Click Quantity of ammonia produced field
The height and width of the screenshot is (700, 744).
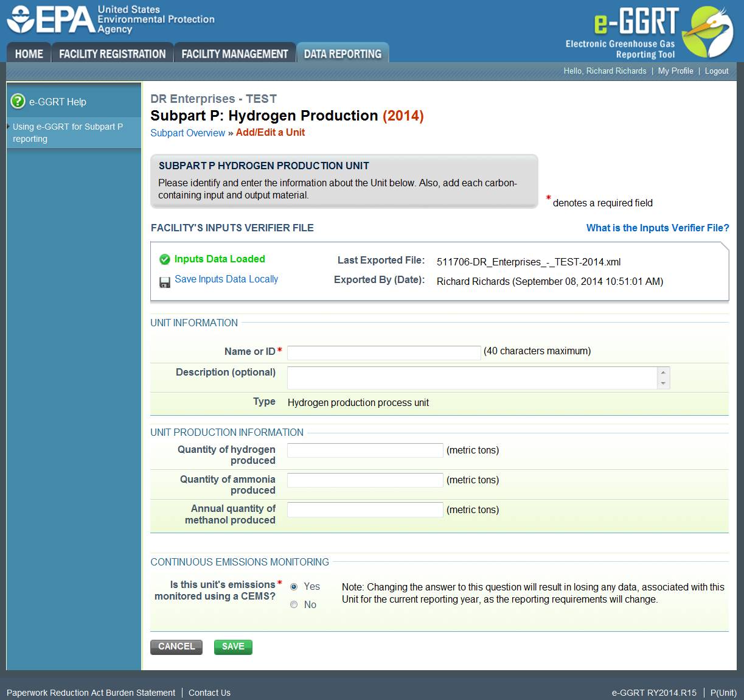pos(365,480)
